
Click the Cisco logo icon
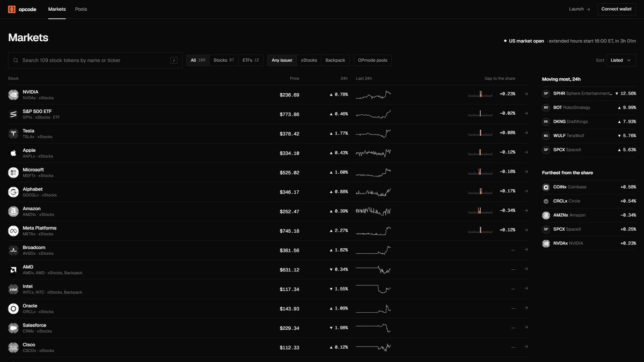[13, 348]
